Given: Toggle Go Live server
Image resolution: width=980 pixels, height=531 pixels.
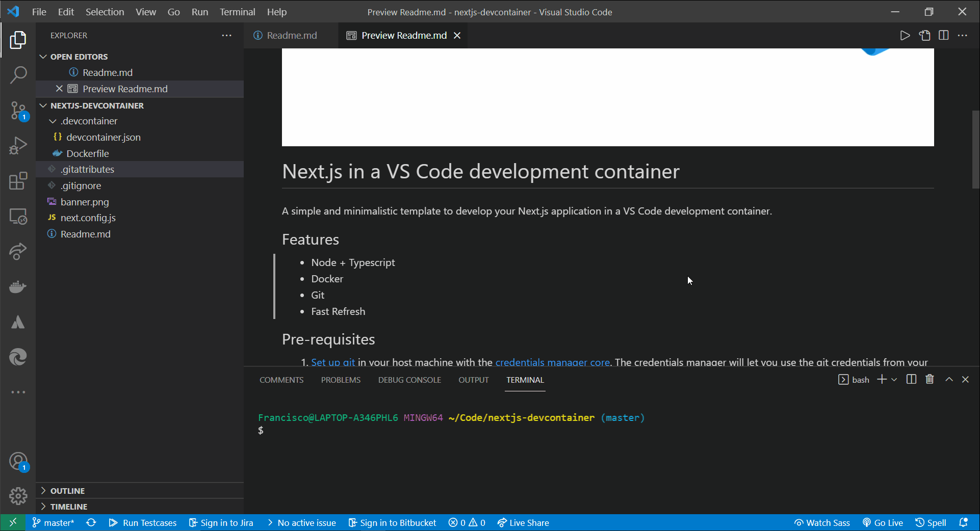Looking at the screenshot, I should [883, 522].
